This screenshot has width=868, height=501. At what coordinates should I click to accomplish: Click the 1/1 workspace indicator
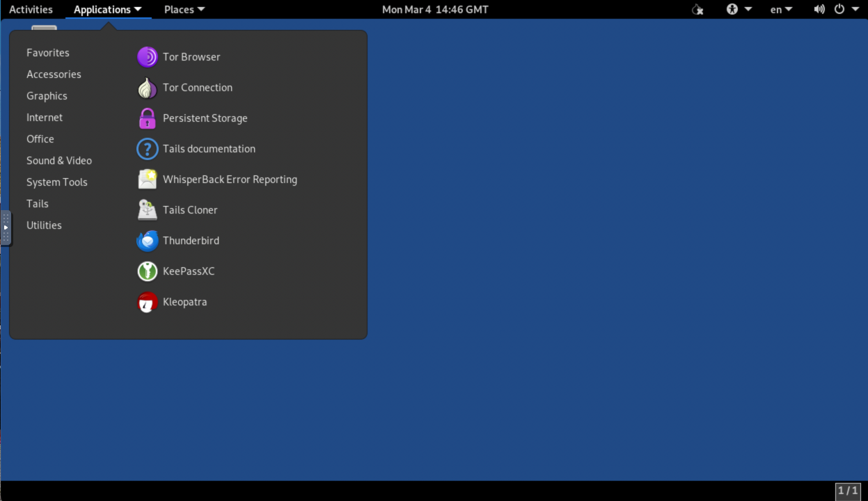[x=848, y=491]
